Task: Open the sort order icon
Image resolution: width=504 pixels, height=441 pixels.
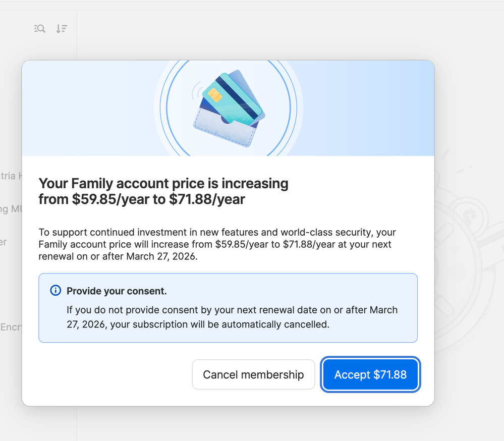Action: tap(62, 29)
